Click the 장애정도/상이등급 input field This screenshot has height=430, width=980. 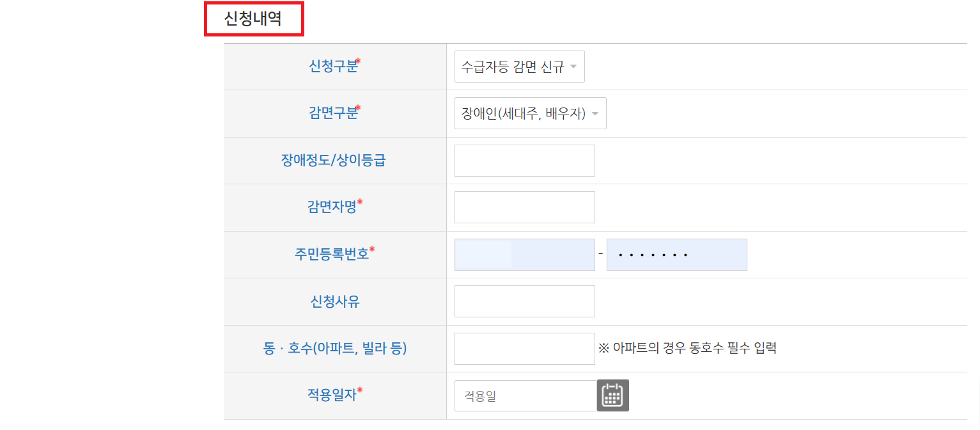pos(524,160)
